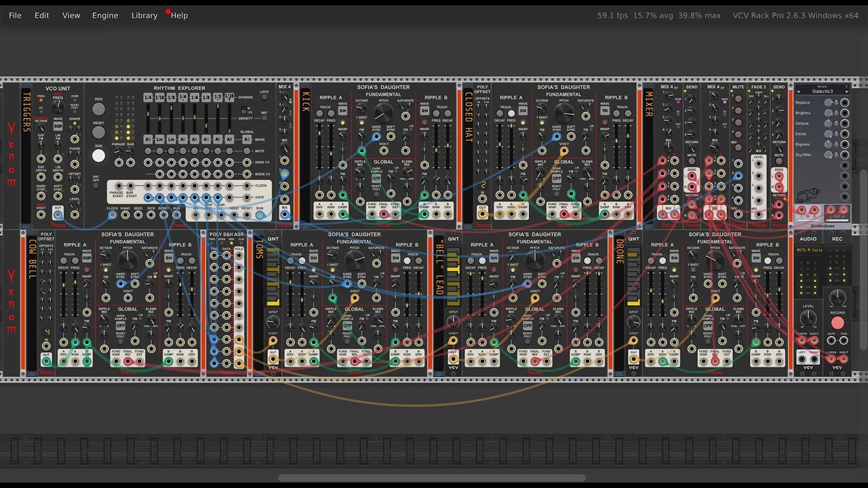Open the Help menu
Image resolution: width=868 pixels, height=488 pixels.
click(180, 15)
